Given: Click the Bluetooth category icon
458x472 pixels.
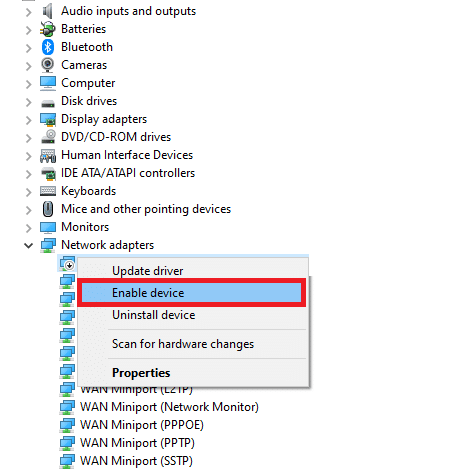Looking at the screenshot, I should [48, 47].
